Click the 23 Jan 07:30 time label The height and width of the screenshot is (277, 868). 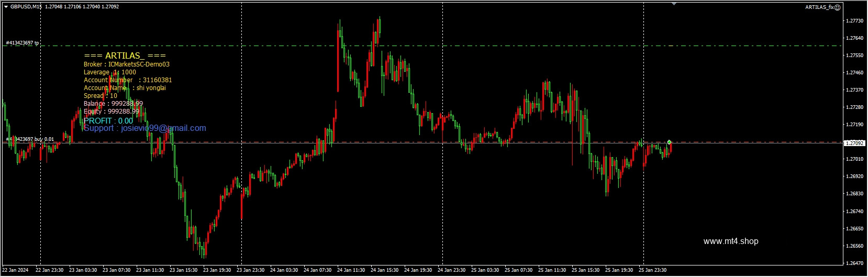tap(117, 271)
